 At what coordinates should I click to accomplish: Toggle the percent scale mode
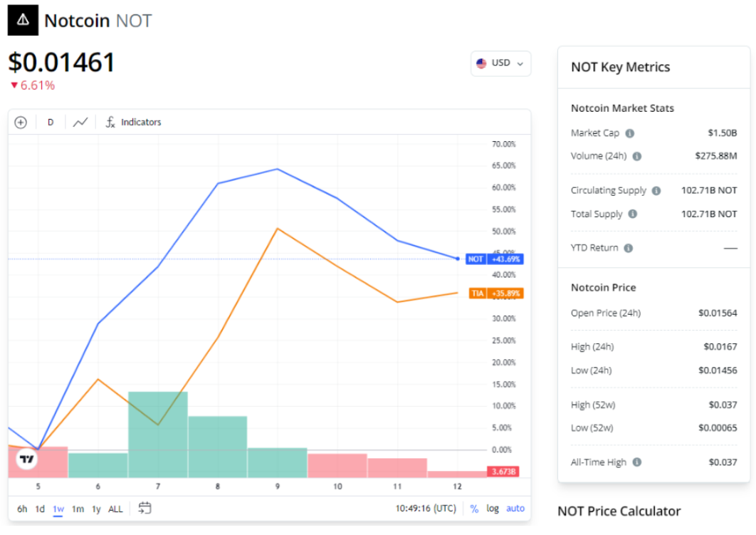pos(474,509)
